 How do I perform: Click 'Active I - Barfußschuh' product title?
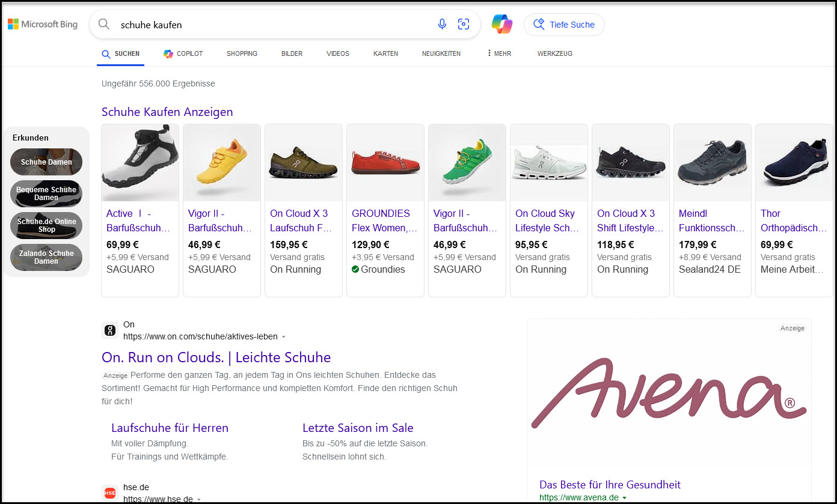pyautogui.click(x=138, y=220)
